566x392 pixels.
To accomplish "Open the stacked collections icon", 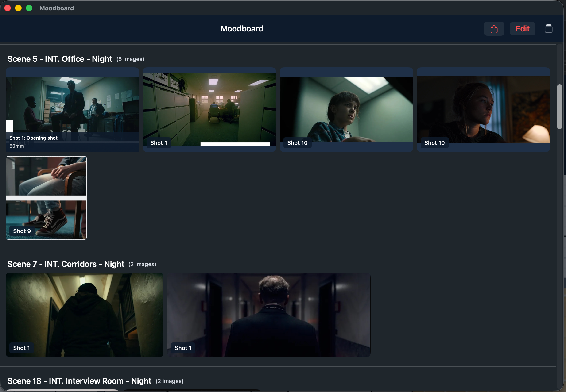I will click(x=548, y=29).
